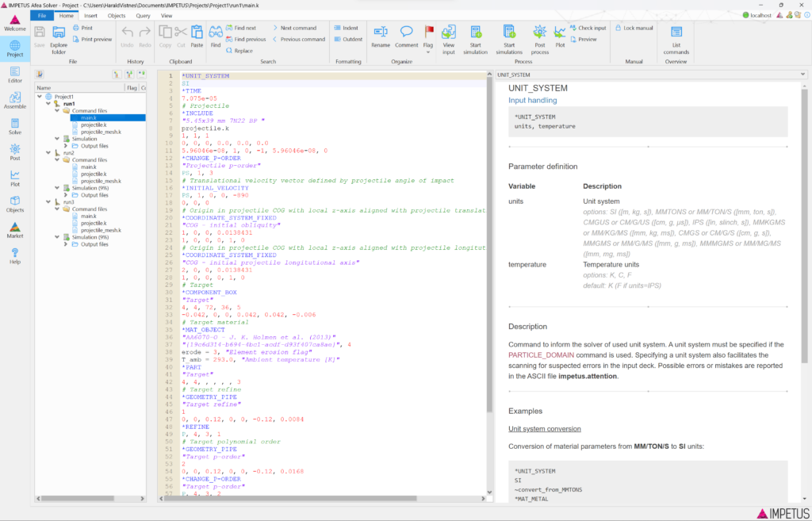Image resolution: width=812 pixels, height=521 pixels.
Task: Toggle the Lock manual option
Action: [x=634, y=28]
